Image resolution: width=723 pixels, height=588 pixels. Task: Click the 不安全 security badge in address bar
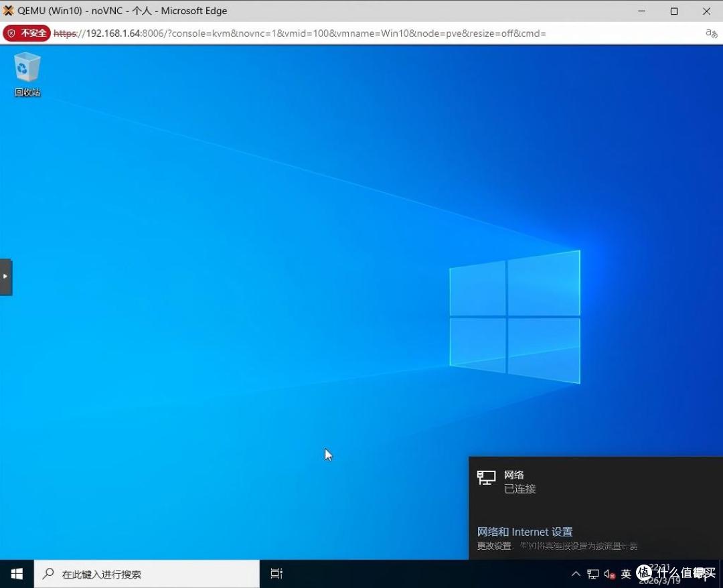(27, 33)
